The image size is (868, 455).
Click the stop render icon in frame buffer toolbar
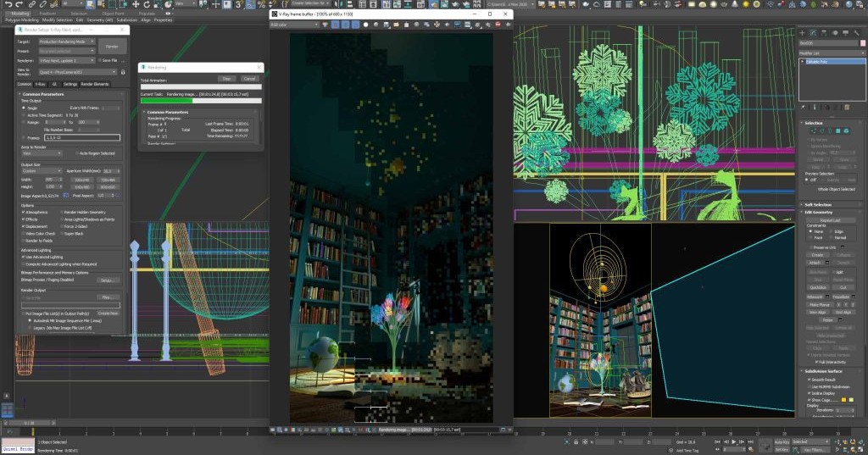point(498,25)
